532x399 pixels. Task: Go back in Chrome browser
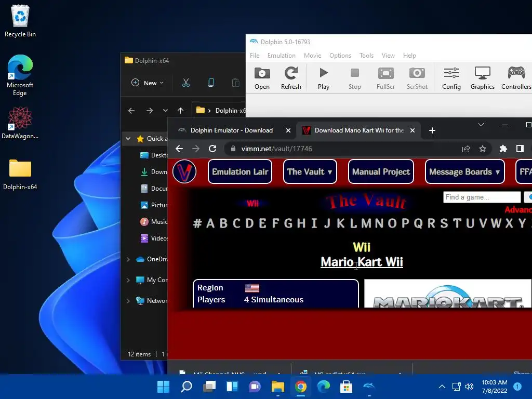tap(179, 149)
